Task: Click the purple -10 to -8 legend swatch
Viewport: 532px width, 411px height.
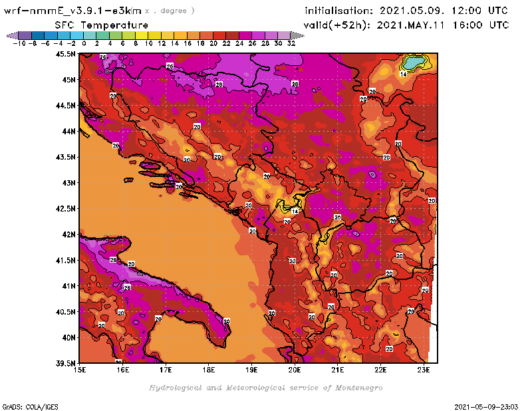Action: (25, 35)
